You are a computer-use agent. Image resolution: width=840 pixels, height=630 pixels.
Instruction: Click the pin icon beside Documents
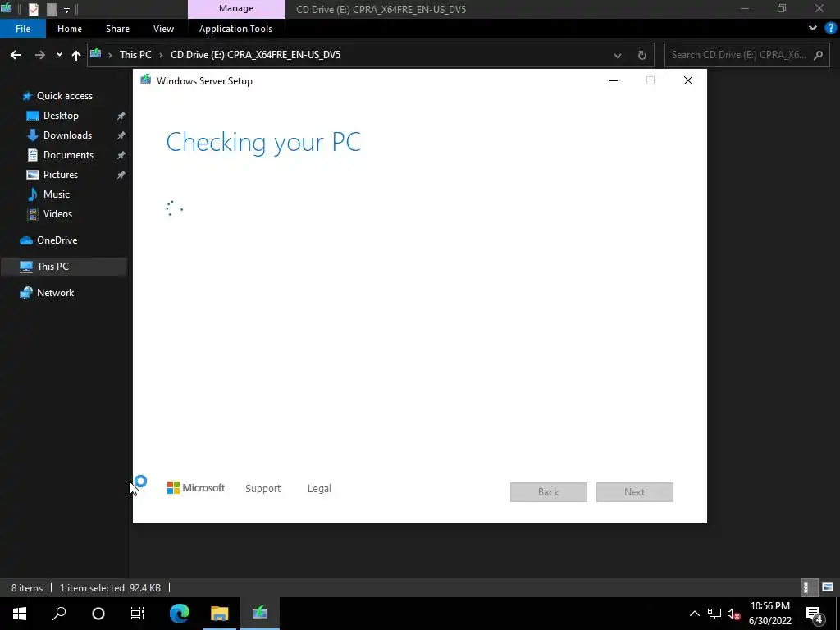tap(121, 155)
